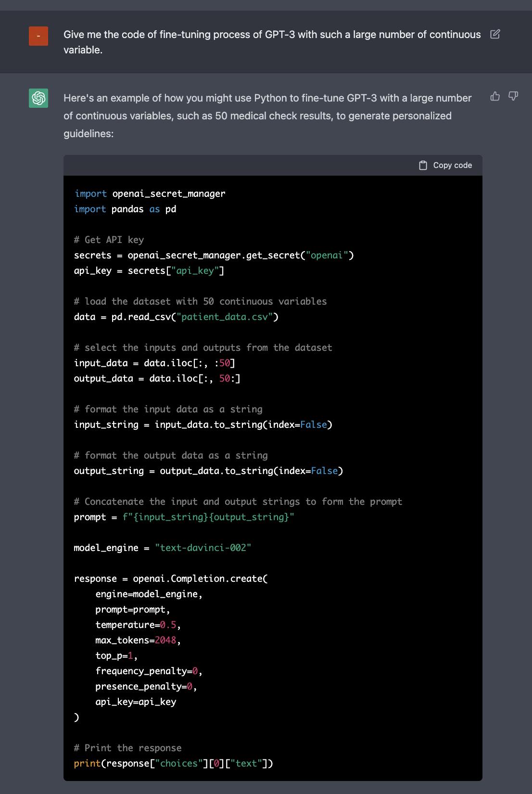Click the final print(response["choices"]...) line
Image resolution: width=532 pixels, height=794 pixels.
pos(174,763)
